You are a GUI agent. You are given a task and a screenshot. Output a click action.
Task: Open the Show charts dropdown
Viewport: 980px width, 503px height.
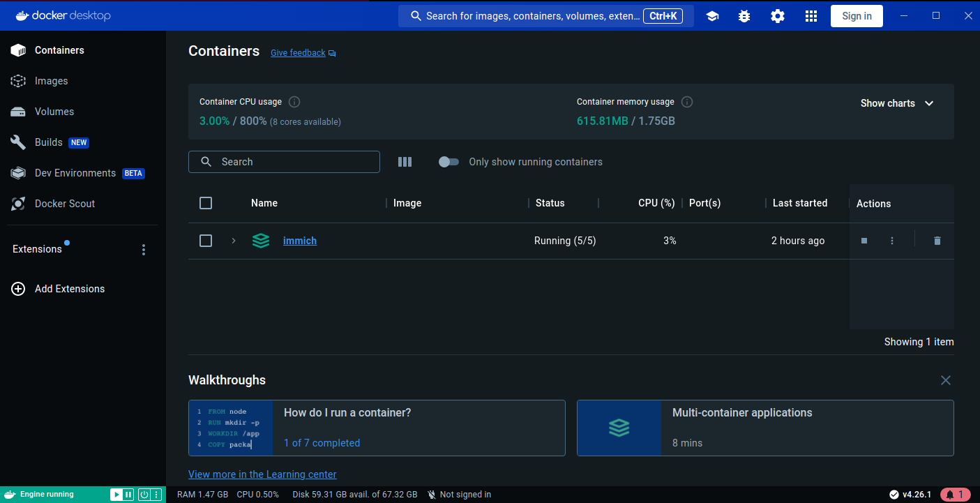click(898, 103)
